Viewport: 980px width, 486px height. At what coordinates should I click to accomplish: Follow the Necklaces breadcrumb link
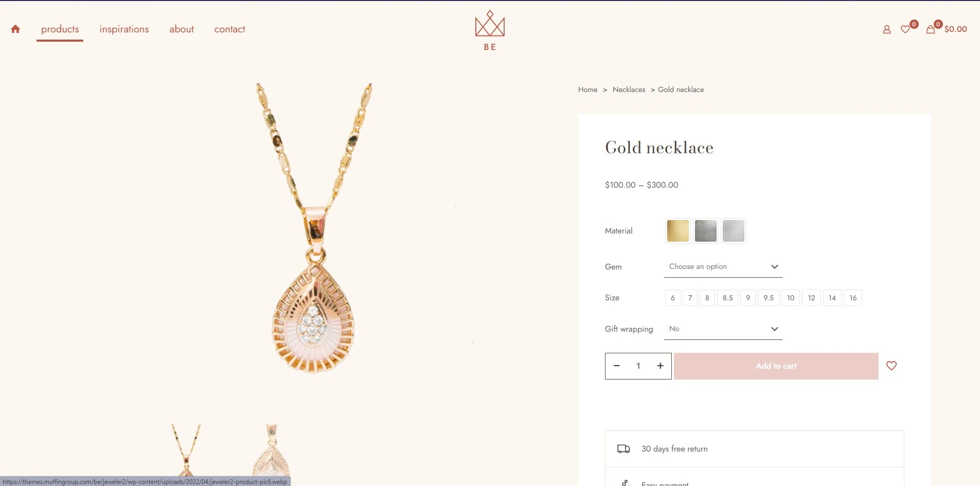pos(629,89)
